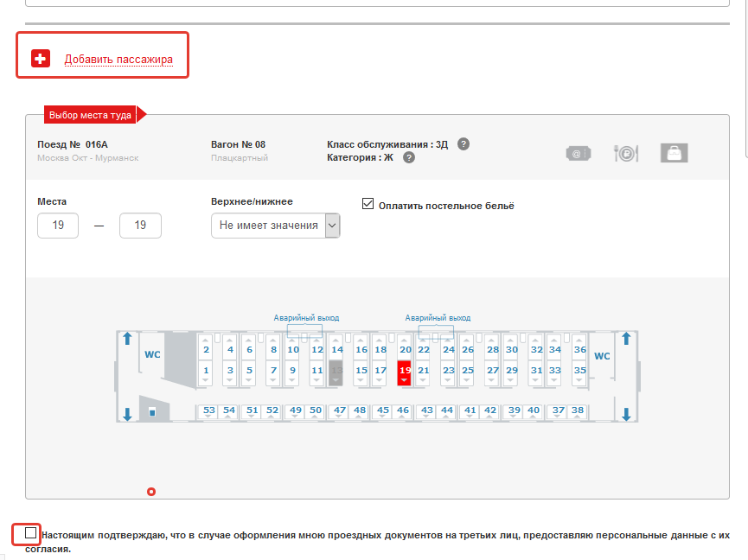The width and height of the screenshot is (748, 560).
Task: Pick side seat 47
Action: (x=339, y=411)
